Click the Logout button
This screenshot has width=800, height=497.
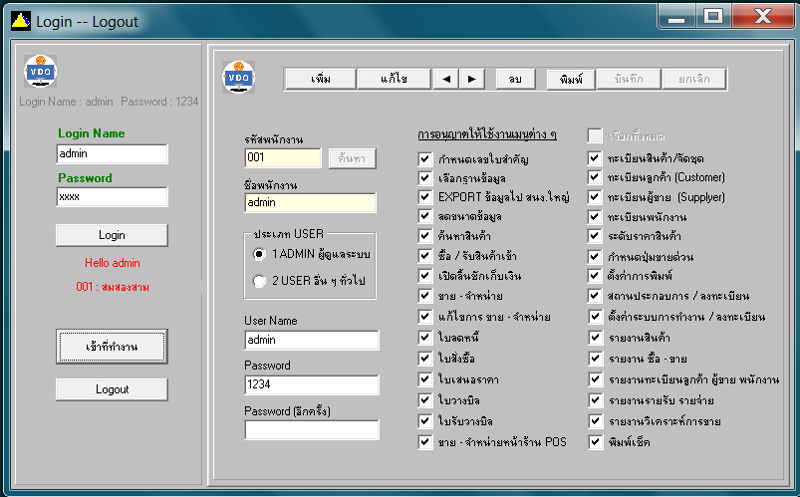click(111, 389)
